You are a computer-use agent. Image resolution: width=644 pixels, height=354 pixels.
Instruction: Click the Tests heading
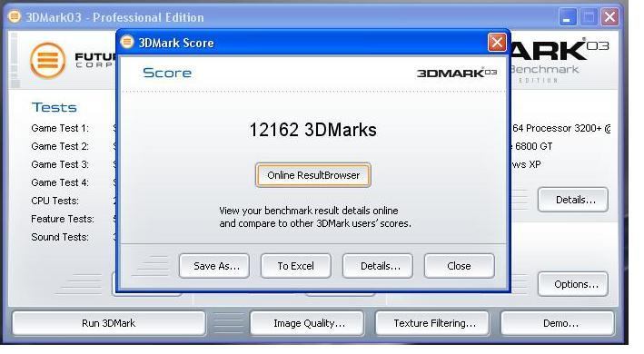tap(54, 107)
